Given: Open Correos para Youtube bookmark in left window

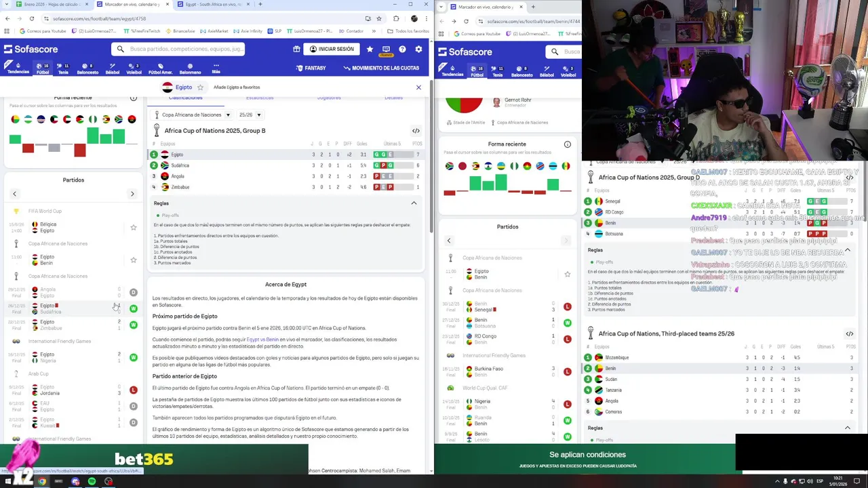Looking at the screenshot, I should [x=43, y=31].
